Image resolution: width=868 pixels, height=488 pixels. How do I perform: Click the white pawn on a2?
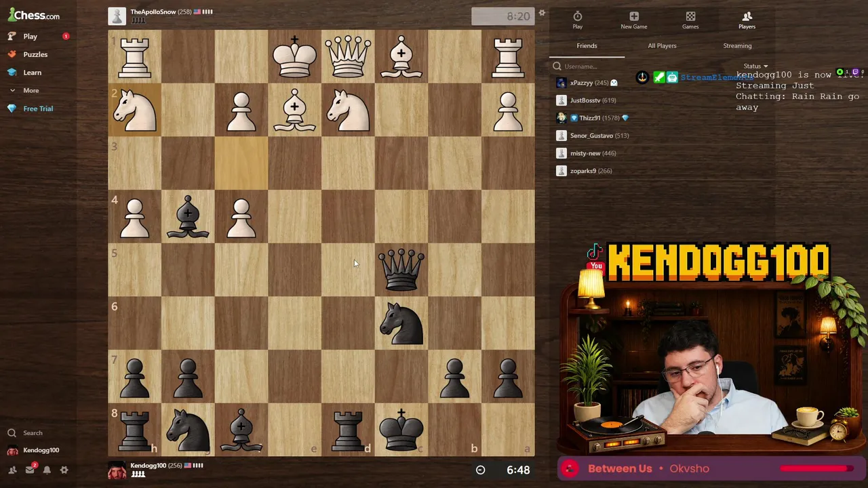click(508, 110)
